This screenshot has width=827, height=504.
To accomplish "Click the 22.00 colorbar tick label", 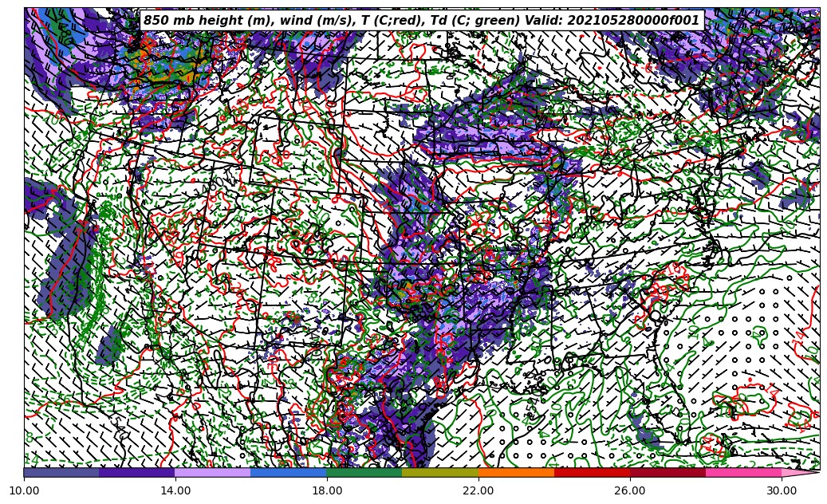I will coord(478,490).
